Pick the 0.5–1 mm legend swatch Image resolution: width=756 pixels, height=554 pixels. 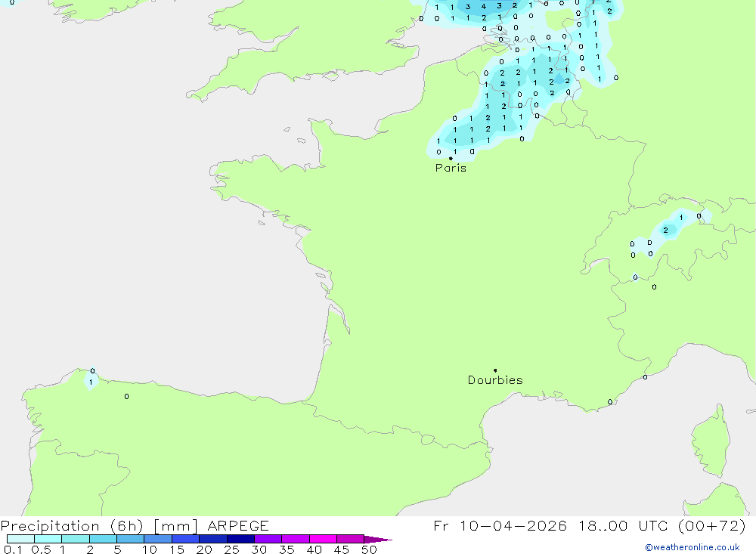tap(48, 539)
